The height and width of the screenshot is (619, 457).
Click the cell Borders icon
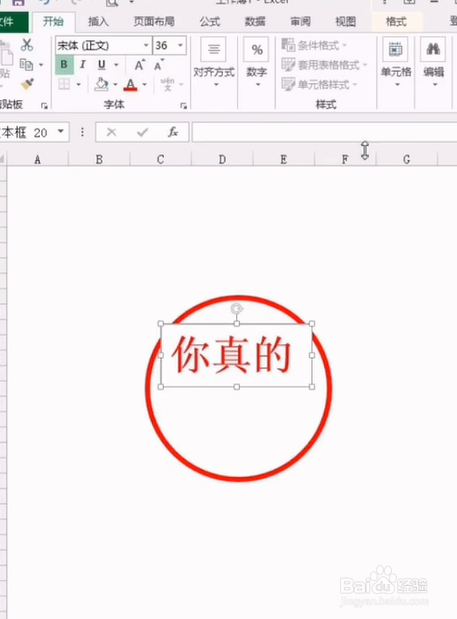(64, 84)
